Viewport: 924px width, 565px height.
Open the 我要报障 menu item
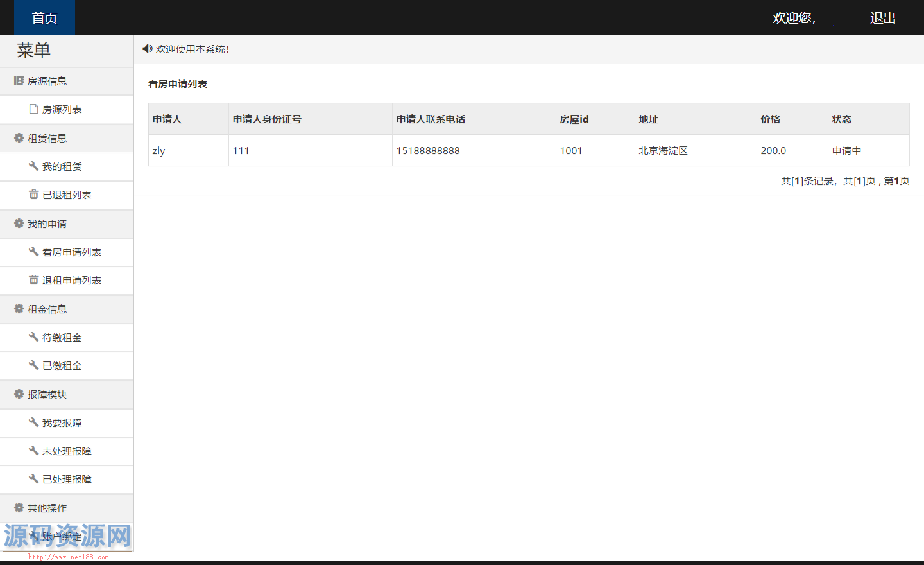[x=67, y=423]
